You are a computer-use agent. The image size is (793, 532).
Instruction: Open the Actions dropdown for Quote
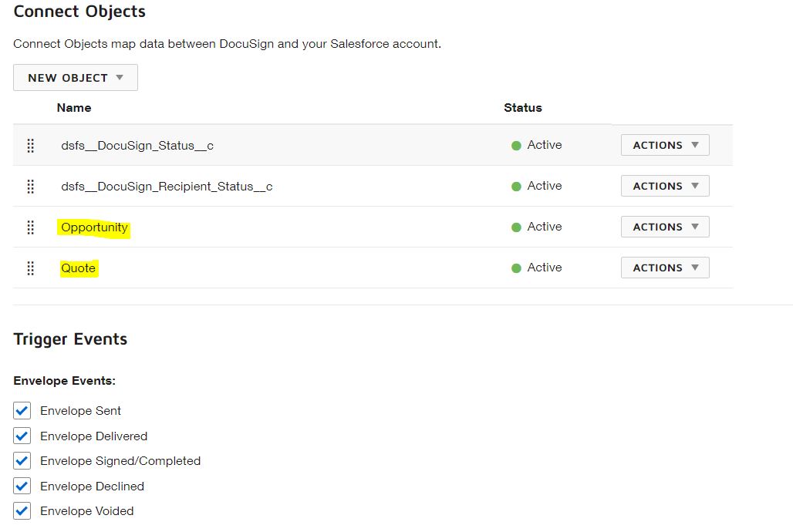pos(665,268)
